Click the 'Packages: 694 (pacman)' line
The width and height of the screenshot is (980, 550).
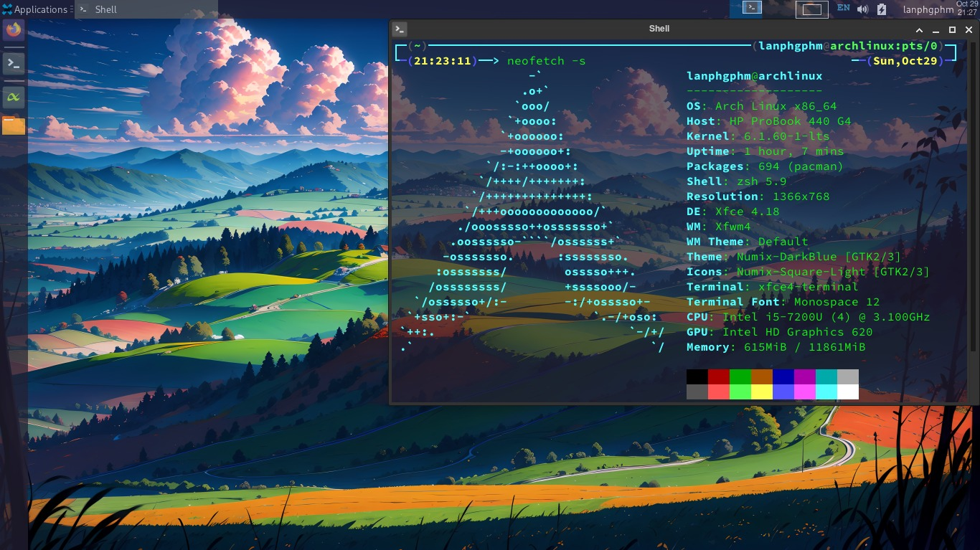[x=765, y=166]
